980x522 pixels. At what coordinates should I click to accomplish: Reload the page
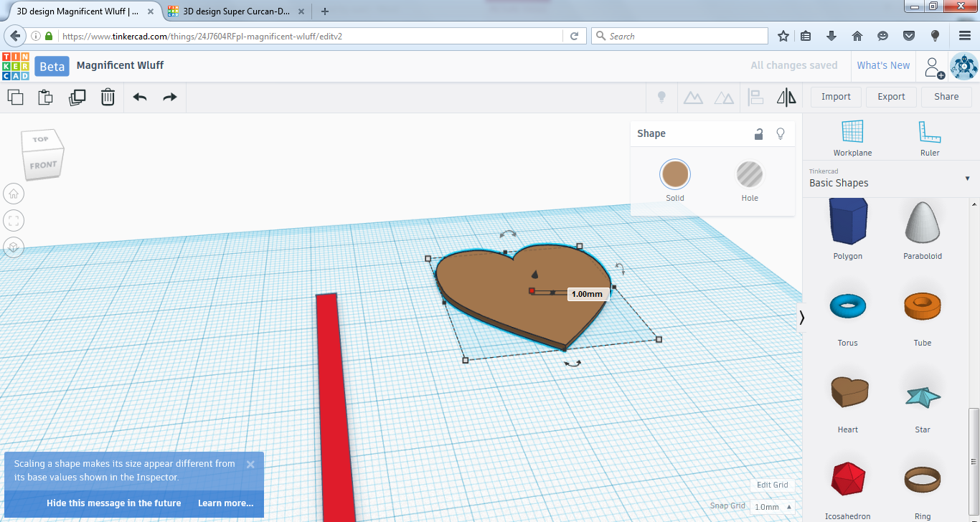574,36
